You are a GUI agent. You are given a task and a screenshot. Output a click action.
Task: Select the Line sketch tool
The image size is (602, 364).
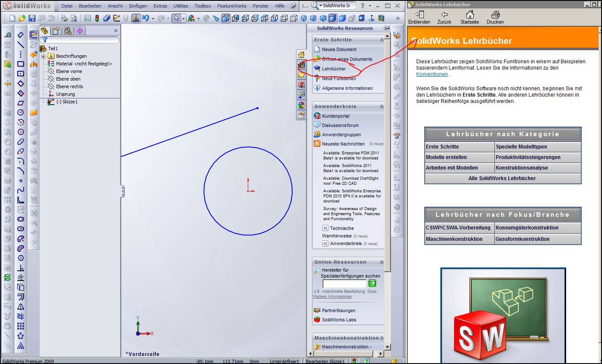[21, 44]
